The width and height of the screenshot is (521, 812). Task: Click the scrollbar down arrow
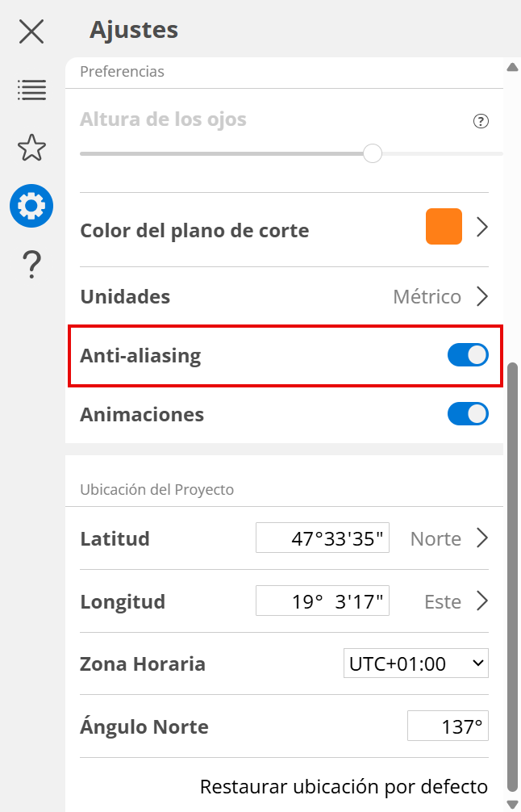(511, 803)
